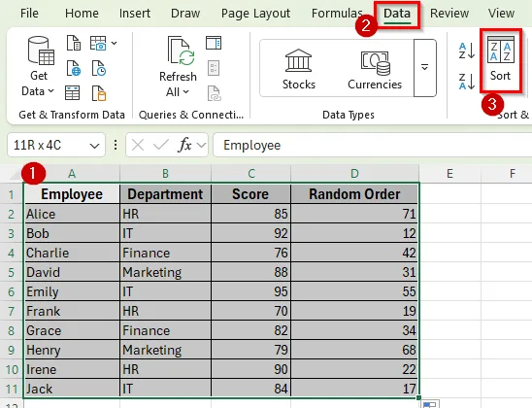Confirm entry with the checkmark icon
The image size is (532, 408).
(x=160, y=146)
